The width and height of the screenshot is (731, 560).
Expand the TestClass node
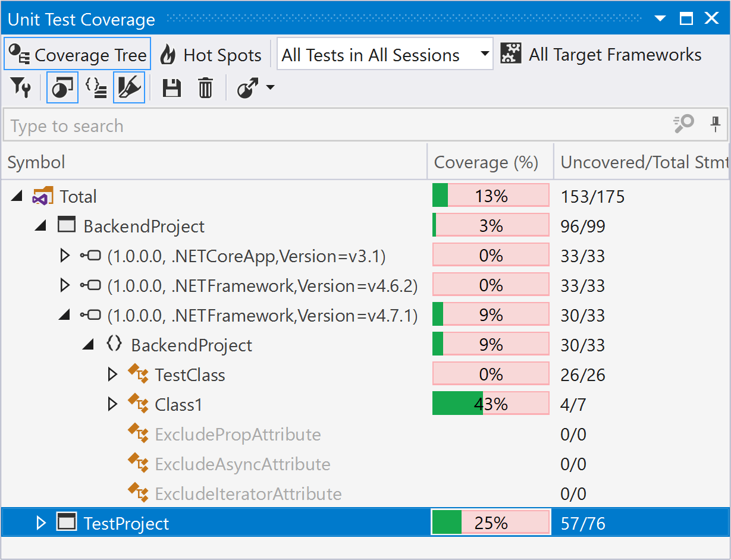[112, 374]
